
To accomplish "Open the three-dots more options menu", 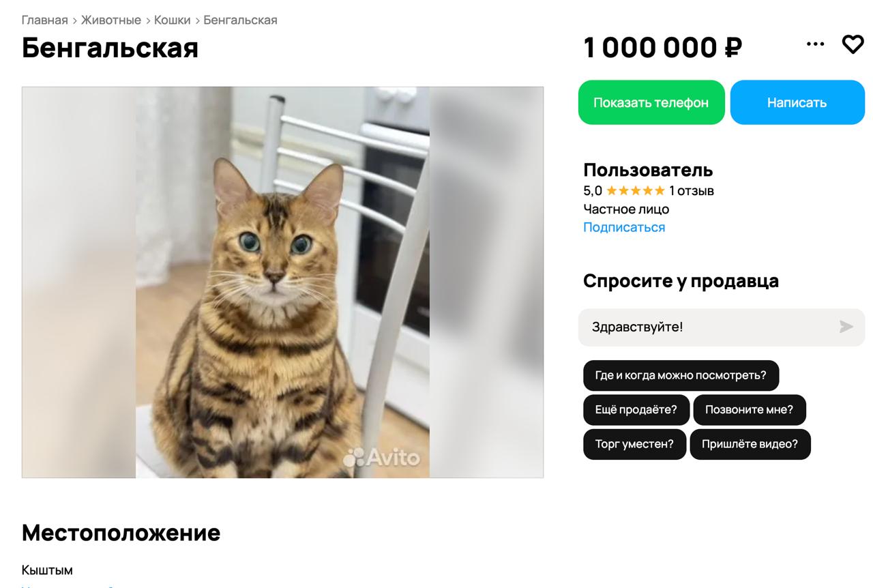I will [x=815, y=44].
